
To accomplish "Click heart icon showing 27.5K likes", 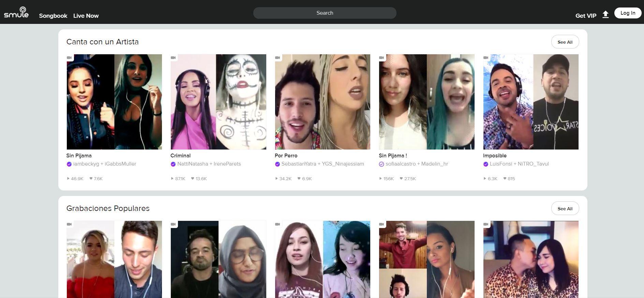I will [x=401, y=179].
